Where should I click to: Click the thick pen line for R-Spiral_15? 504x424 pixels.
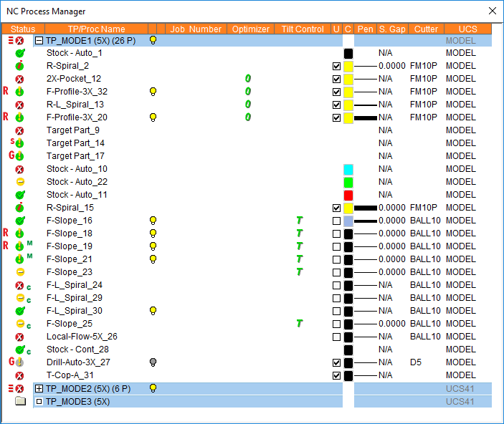point(365,208)
